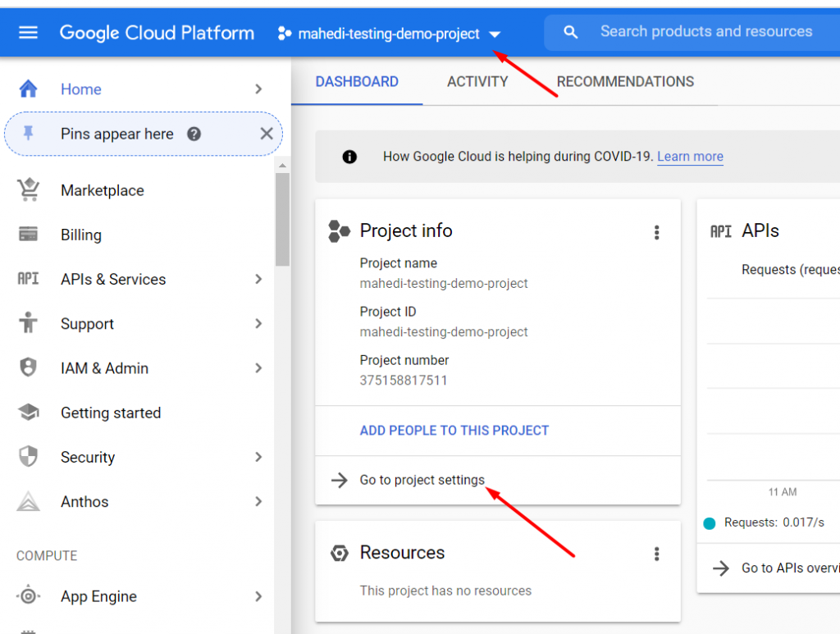Click the APIs & Services icon
840x634 pixels.
(29, 279)
